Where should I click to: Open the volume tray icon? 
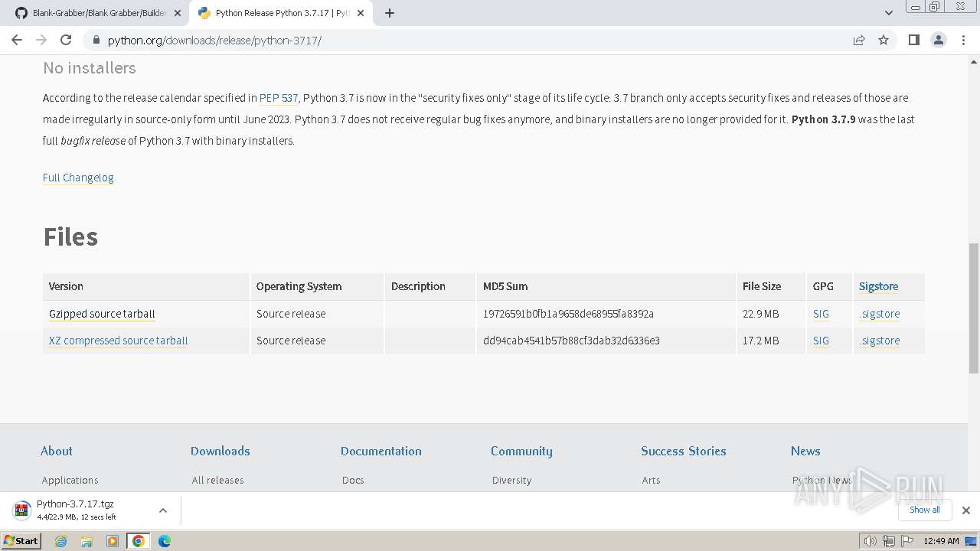pyautogui.click(x=871, y=541)
